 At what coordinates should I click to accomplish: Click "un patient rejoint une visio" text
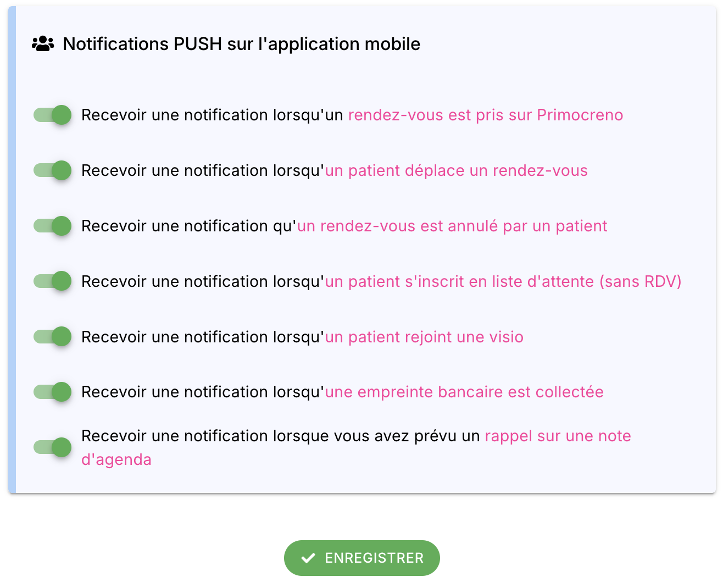click(424, 337)
